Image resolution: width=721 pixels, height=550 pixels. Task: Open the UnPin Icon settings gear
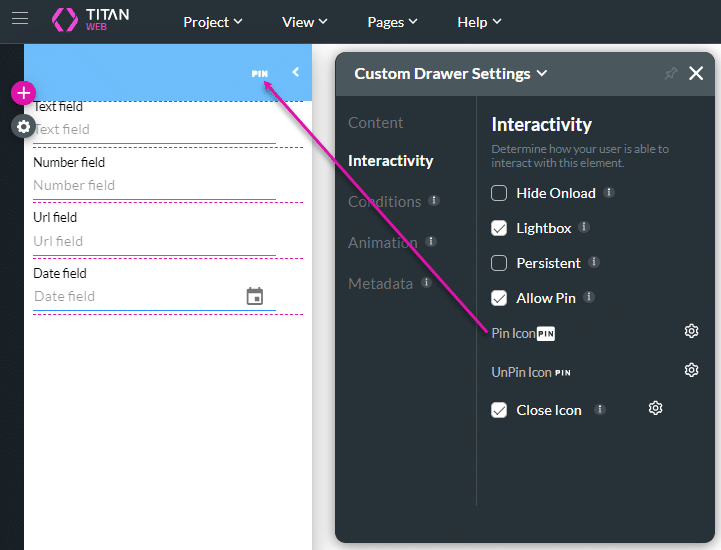click(x=691, y=370)
